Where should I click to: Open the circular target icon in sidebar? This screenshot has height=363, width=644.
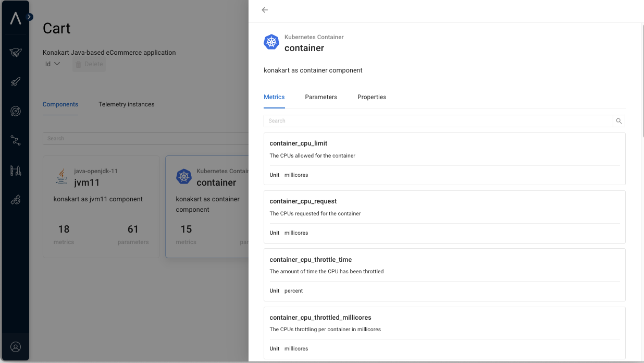[x=16, y=111]
